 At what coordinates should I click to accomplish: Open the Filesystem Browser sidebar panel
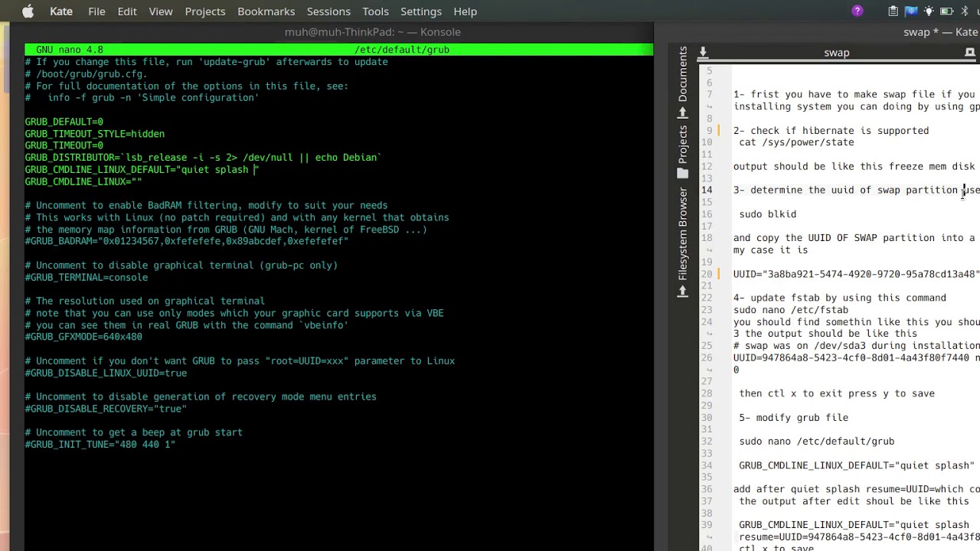(x=682, y=233)
